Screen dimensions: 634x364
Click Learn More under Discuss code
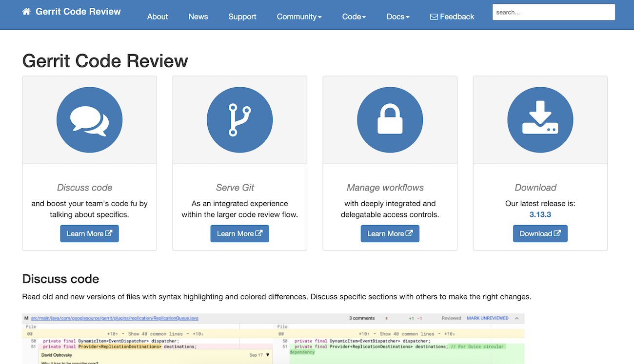click(89, 233)
